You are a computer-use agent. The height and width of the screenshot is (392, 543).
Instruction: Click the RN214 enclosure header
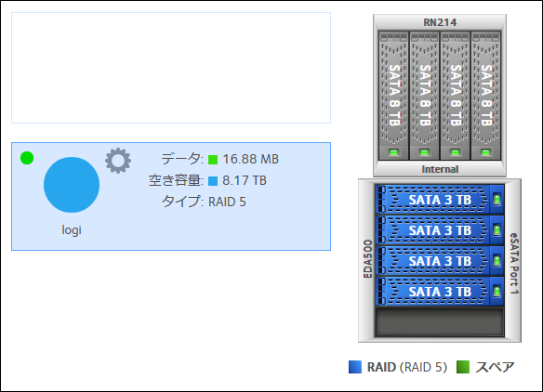pyautogui.click(x=440, y=22)
